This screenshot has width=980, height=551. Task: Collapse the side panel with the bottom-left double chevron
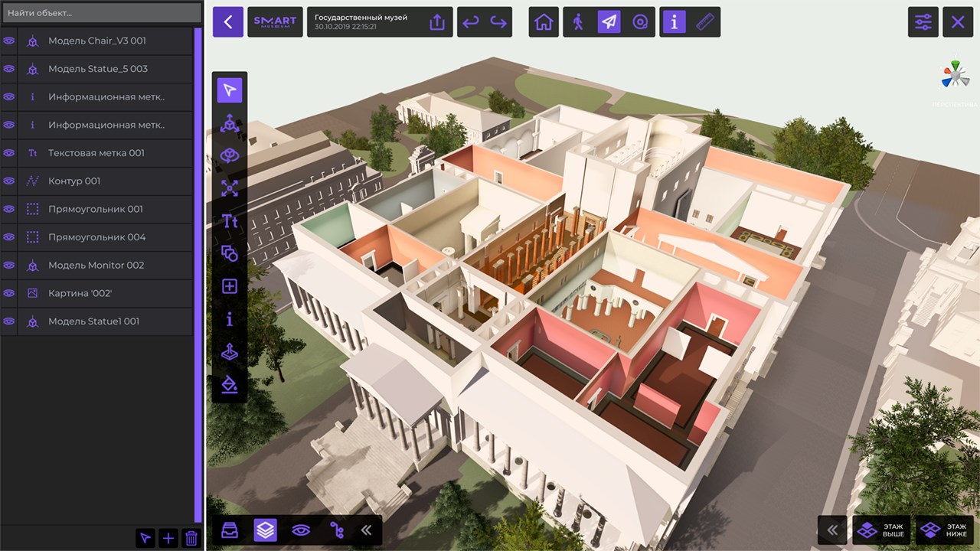[366, 530]
